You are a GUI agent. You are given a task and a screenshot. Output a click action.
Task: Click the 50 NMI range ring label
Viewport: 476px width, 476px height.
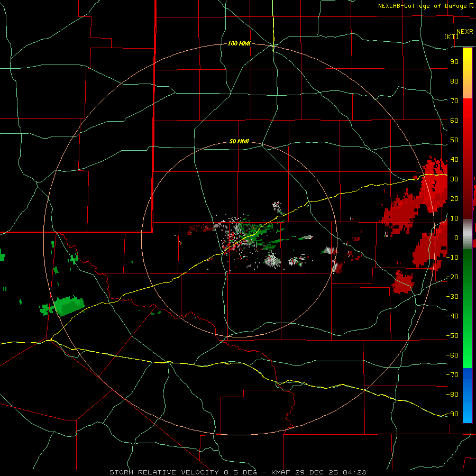[x=239, y=141]
